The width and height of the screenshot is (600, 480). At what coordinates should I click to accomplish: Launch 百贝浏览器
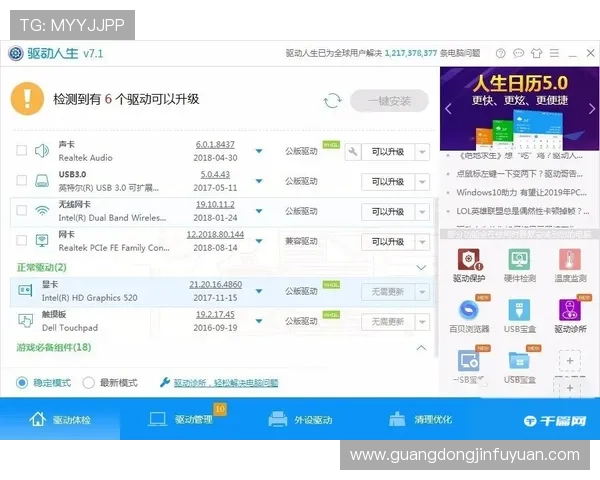pos(469,315)
